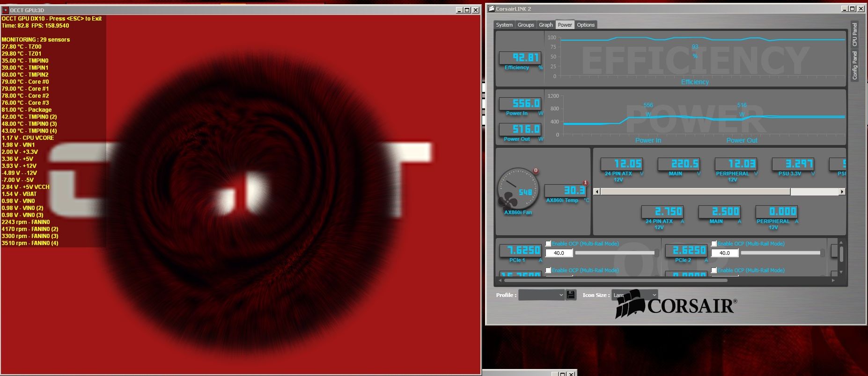Expand the CPU Panel side tab

click(x=854, y=35)
